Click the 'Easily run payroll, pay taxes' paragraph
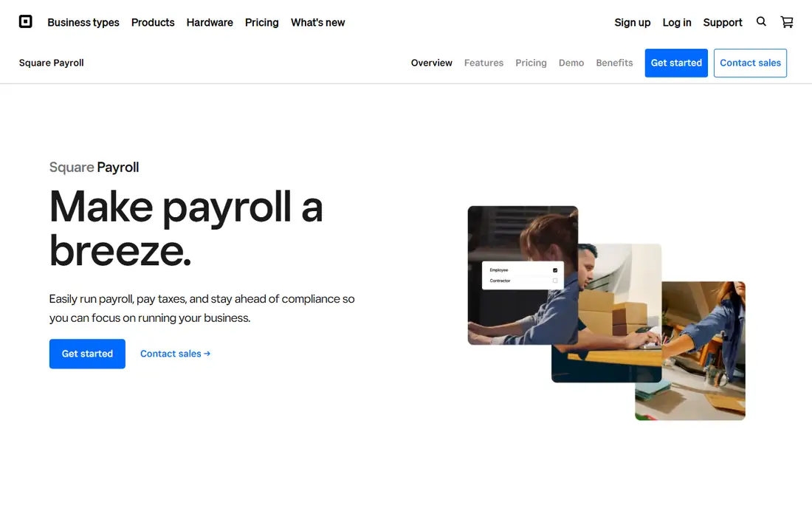The height and width of the screenshot is (508, 812). click(x=202, y=308)
